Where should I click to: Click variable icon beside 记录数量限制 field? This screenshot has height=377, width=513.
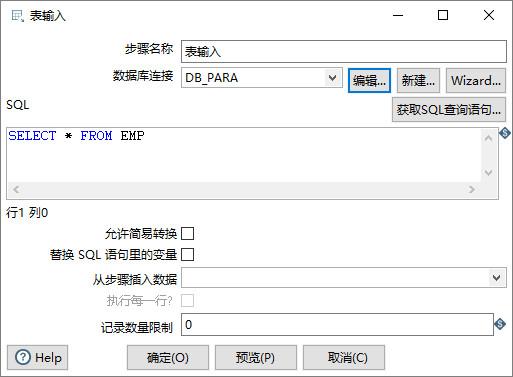500,324
